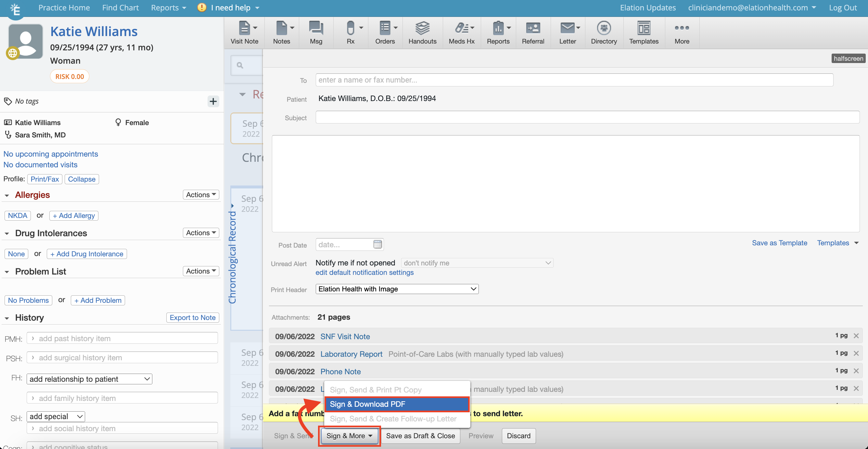Click the Msg chat icon
868x449 pixels.
(316, 28)
